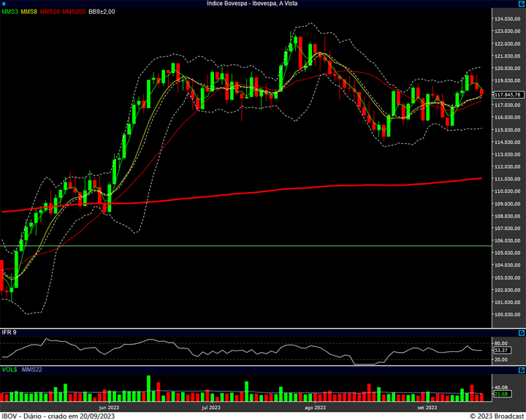This screenshot has height=420, width=526.
Task: Click the volume value 21,6B on the axis
Action: pos(500,394)
